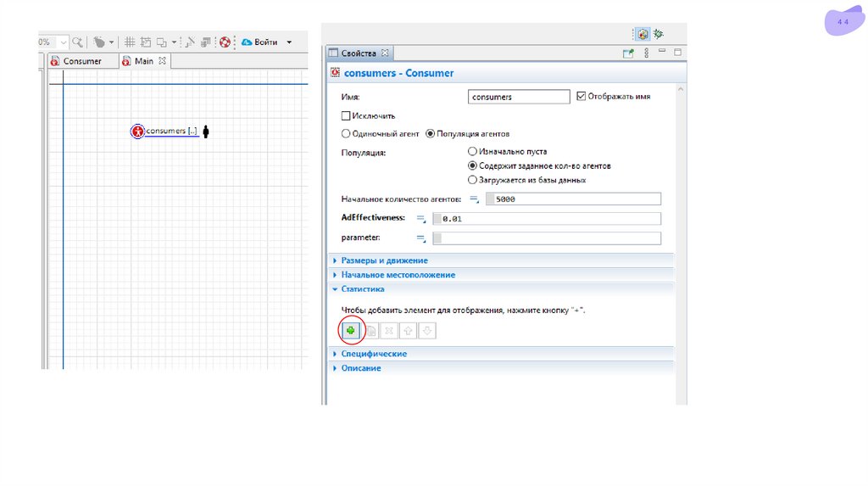Toggle value-mode switch next to AdEffectiveness
Image resolution: width=868 pixels, height=487 pixels.
tap(421, 219)
